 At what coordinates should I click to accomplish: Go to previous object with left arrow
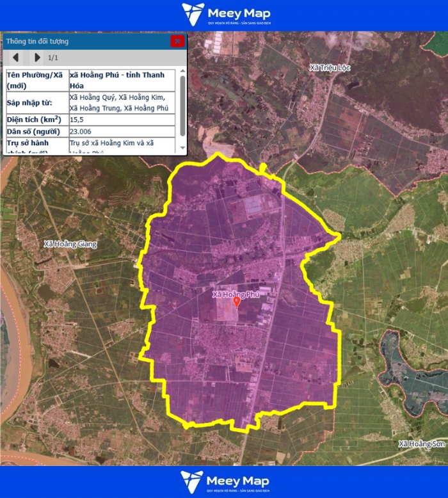[x=16, y=58]
